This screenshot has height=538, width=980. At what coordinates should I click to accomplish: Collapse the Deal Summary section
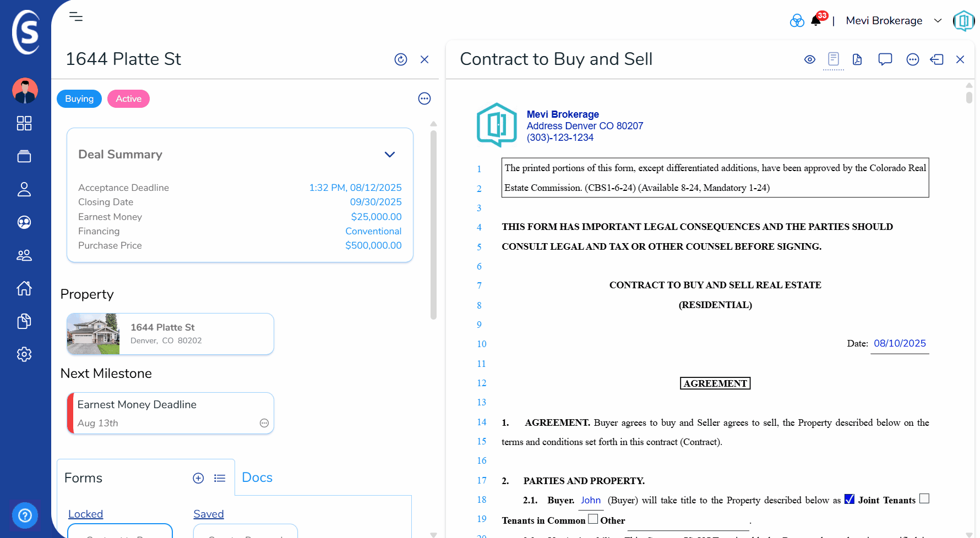click(x=390, y=155)
